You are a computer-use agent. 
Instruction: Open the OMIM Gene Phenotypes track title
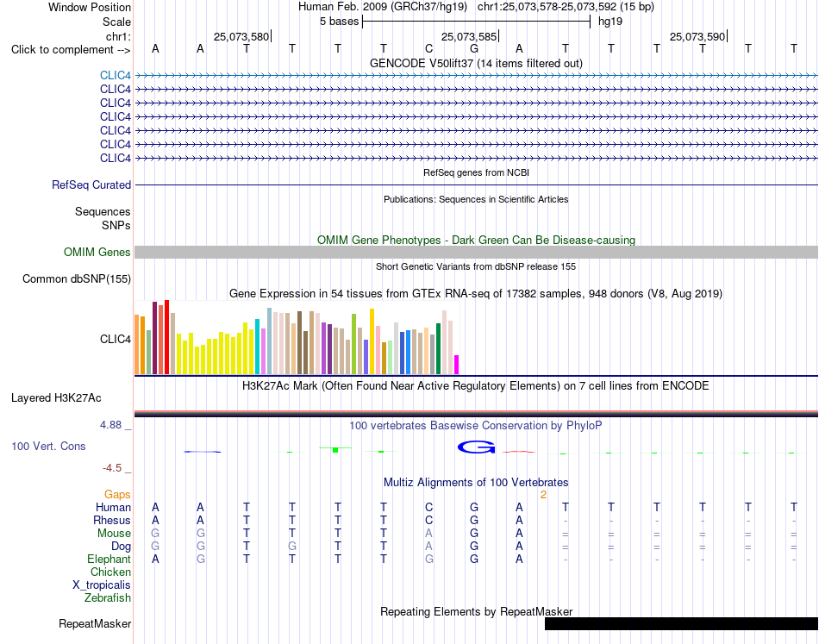pyautogui.click(x=476, y=240)
